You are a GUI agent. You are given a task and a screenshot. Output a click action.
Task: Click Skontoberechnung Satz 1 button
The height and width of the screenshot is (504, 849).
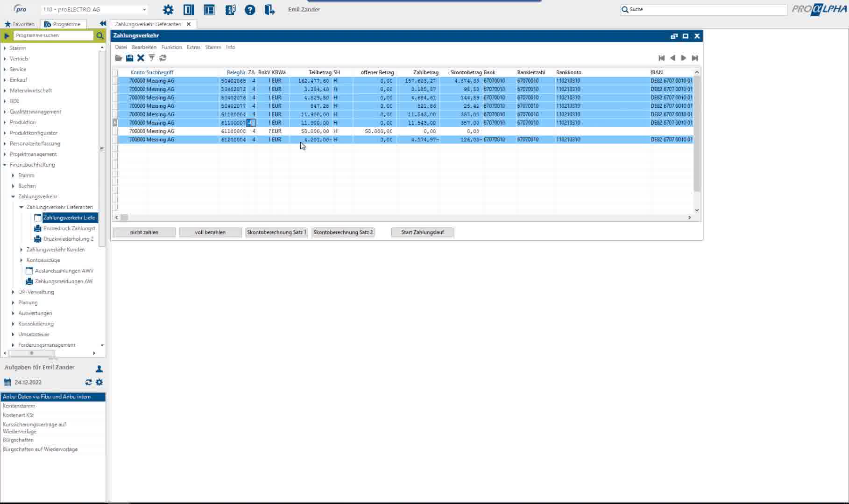[276, 232]
